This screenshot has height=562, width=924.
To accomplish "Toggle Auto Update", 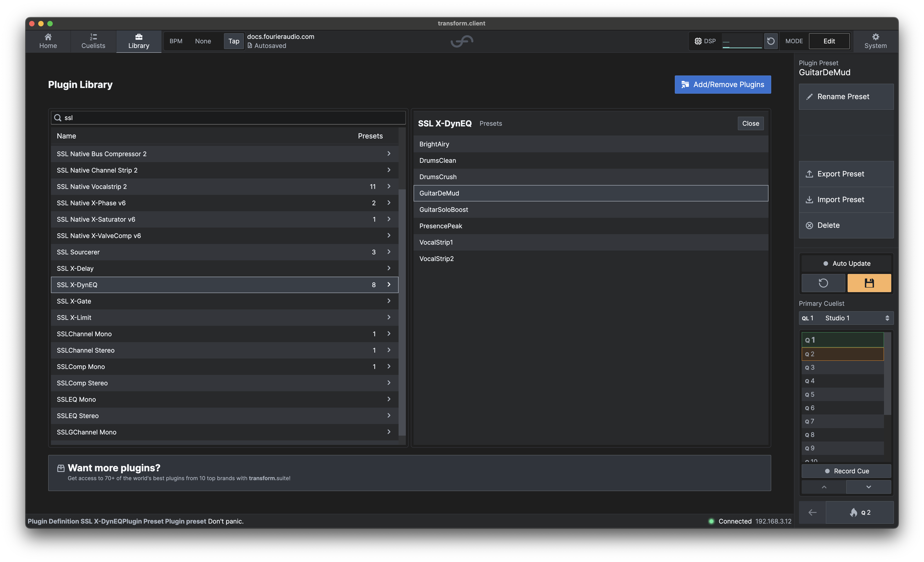I will coord(846,263).
